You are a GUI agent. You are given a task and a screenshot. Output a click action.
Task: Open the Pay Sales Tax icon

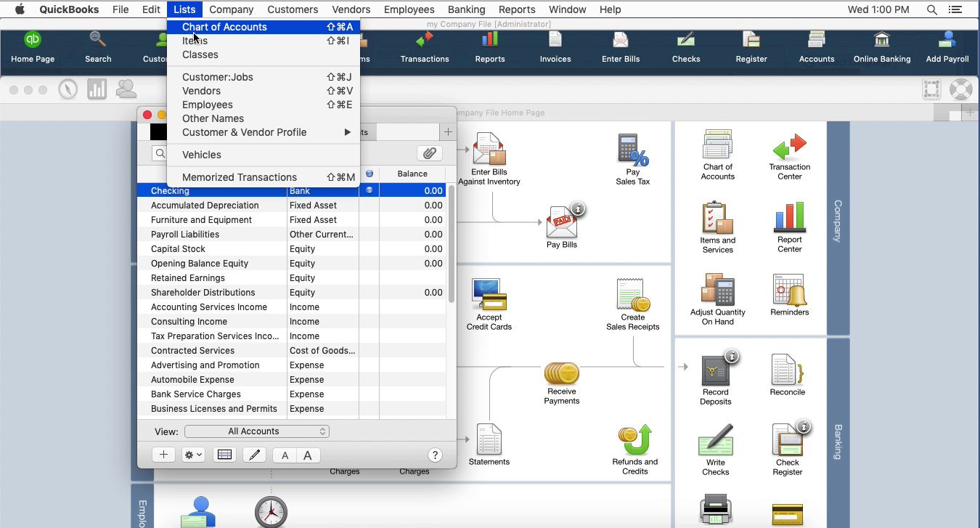[633, 159]
